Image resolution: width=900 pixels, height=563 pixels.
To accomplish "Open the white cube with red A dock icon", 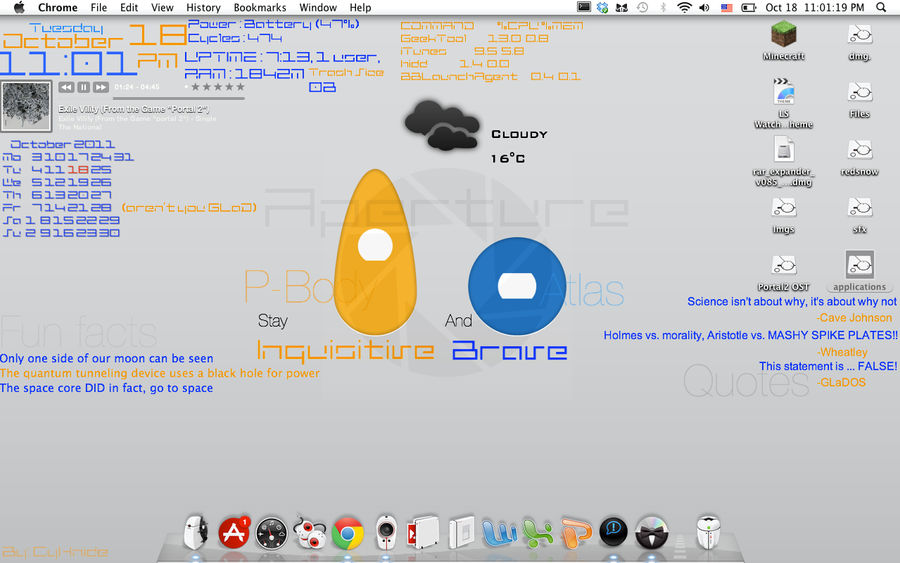I will [x=422, y=533].
